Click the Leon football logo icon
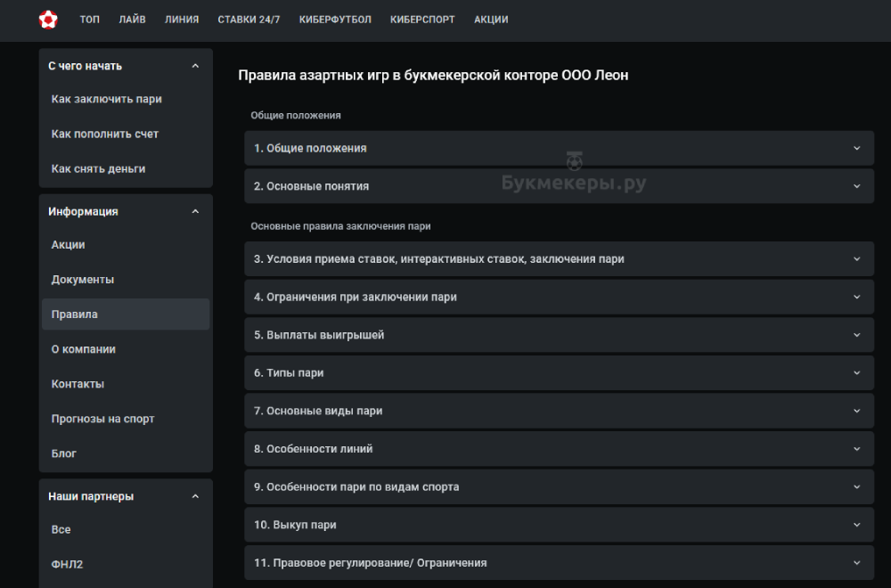891x588 pixels. pos(48,20)
